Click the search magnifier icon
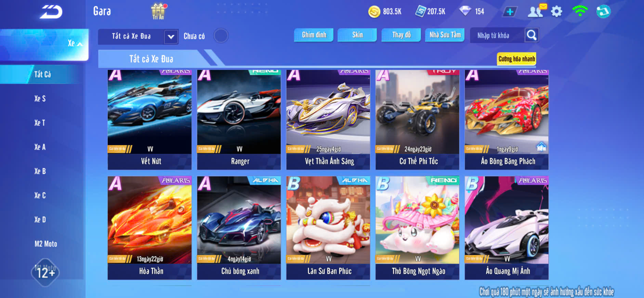Image resolution: width=644 pixels, height=298 pixels. pos(531,35)
